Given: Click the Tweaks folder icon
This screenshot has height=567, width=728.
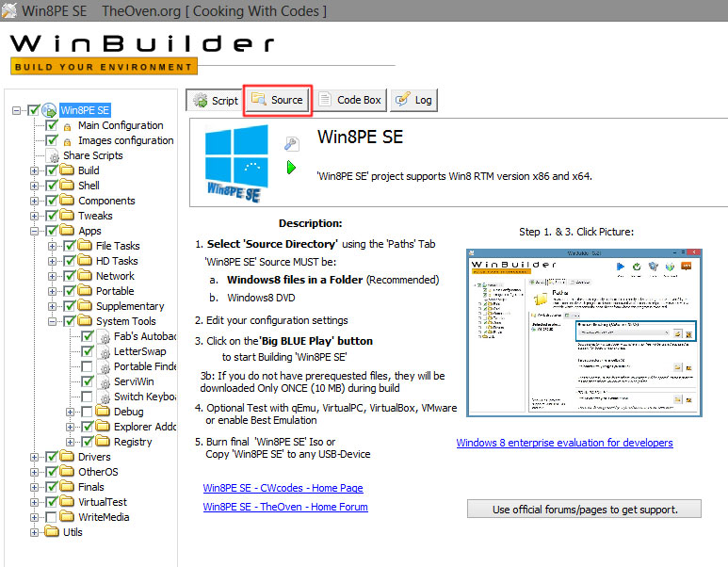Looking at the screenshot, I should [x=67, y=215].
